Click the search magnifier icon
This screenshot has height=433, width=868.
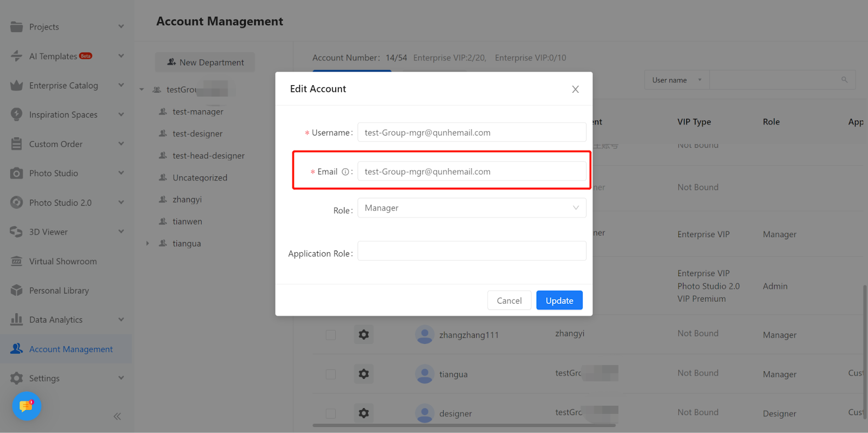[x=844, y=80]
